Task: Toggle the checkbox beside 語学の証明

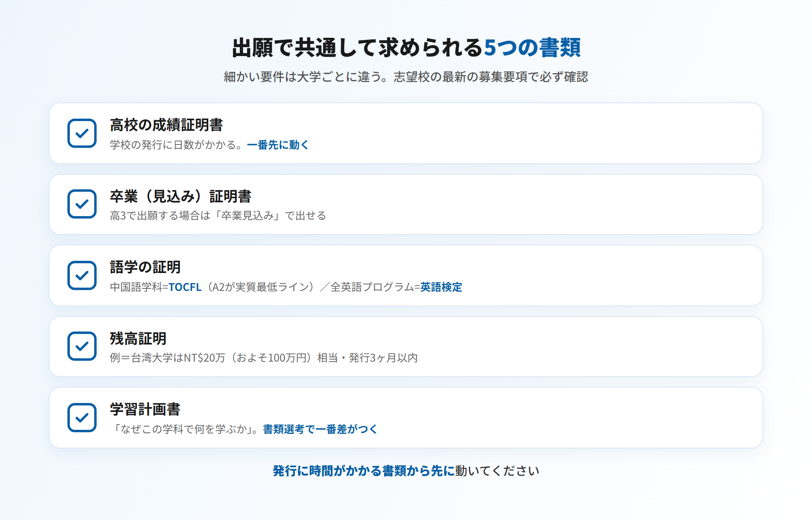Action: point(82,275)
